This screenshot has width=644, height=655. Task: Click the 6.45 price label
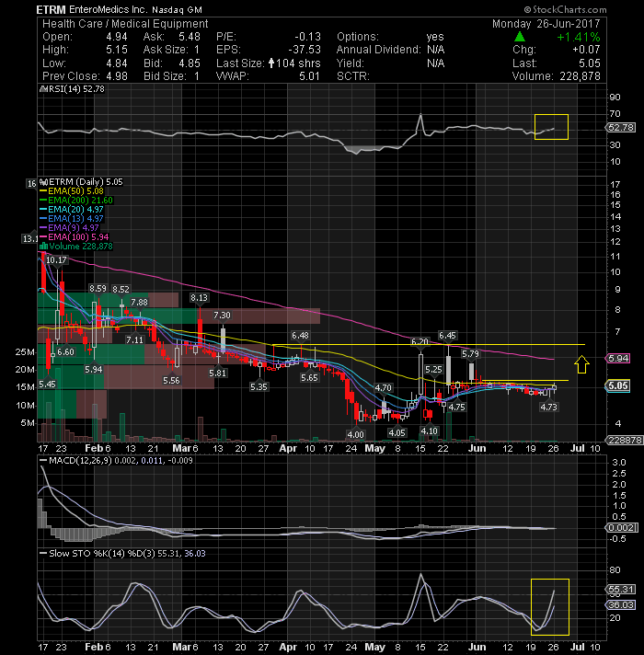click(447, 336)
